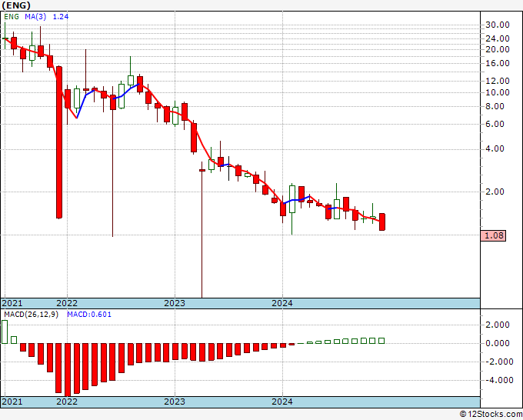Screen dimensions: 523x420
Task: Open the 12Stocks.com copyright link
Action: pyautogui.click(x=491, y=415)
